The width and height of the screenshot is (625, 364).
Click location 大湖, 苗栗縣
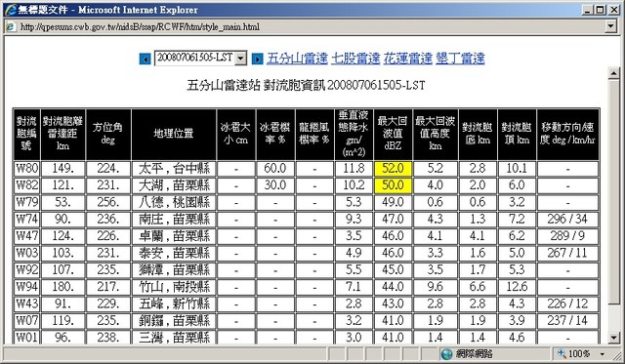tap(174, 185)
